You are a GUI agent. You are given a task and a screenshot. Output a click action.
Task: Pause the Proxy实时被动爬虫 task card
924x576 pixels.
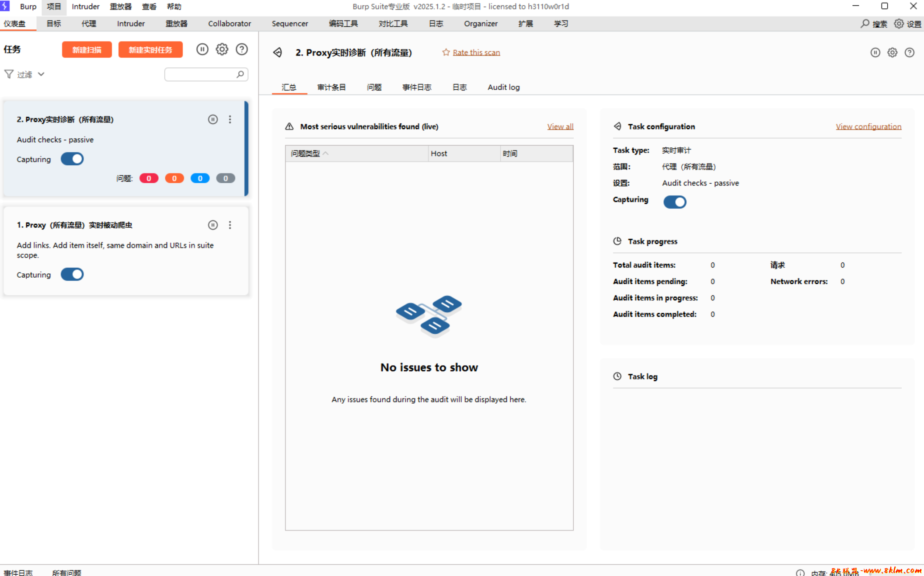(x=213, y=225)
